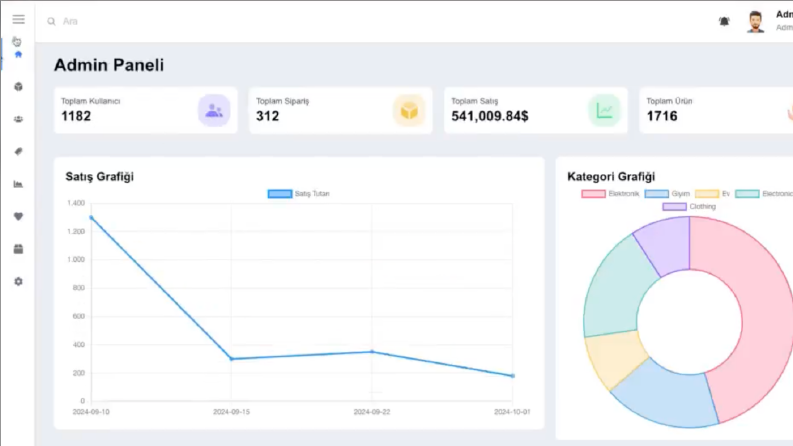Screen dimensions: 793x446
Task: Click the search magnifier icon
Action: point(52,21)
